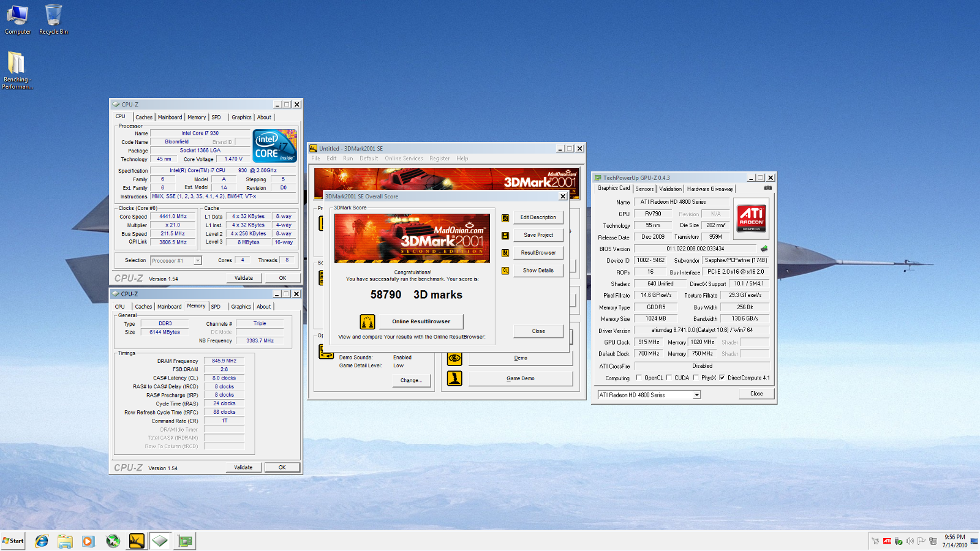Click GPU-Z camera screenshot icon
The width and height of the screenshot is (980, 551).
pos(767,188)
